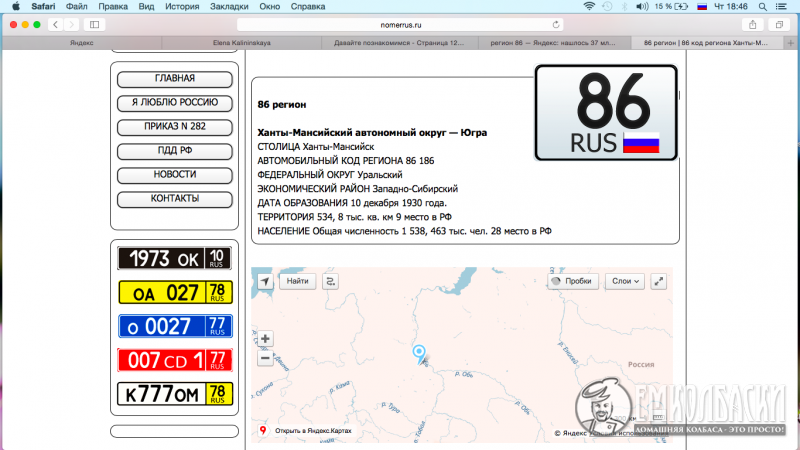Expand the map to fullscreen
This screenshot has height=450, width=800.
[659, 281]
